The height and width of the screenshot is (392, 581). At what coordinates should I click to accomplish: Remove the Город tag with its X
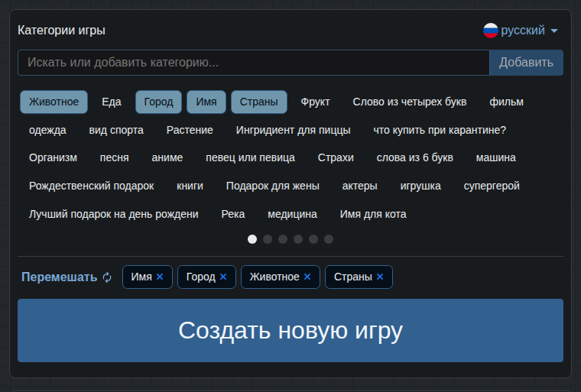tap(223, 277)
